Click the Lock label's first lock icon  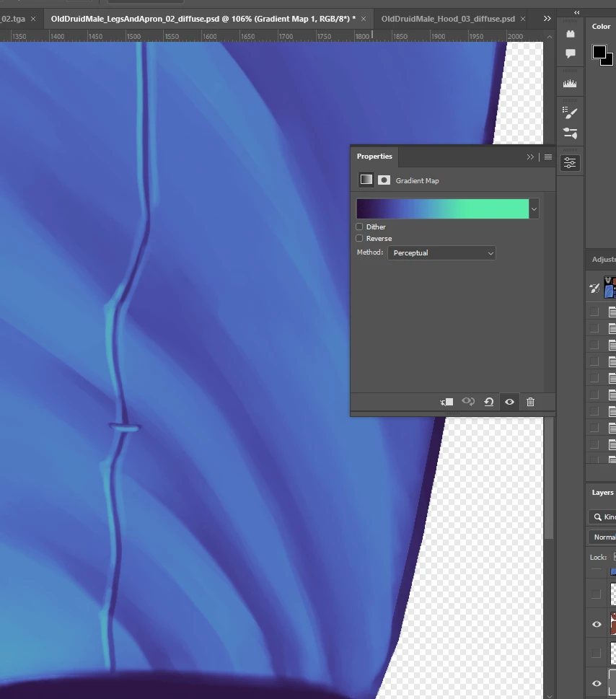click(x=615, y=557)
